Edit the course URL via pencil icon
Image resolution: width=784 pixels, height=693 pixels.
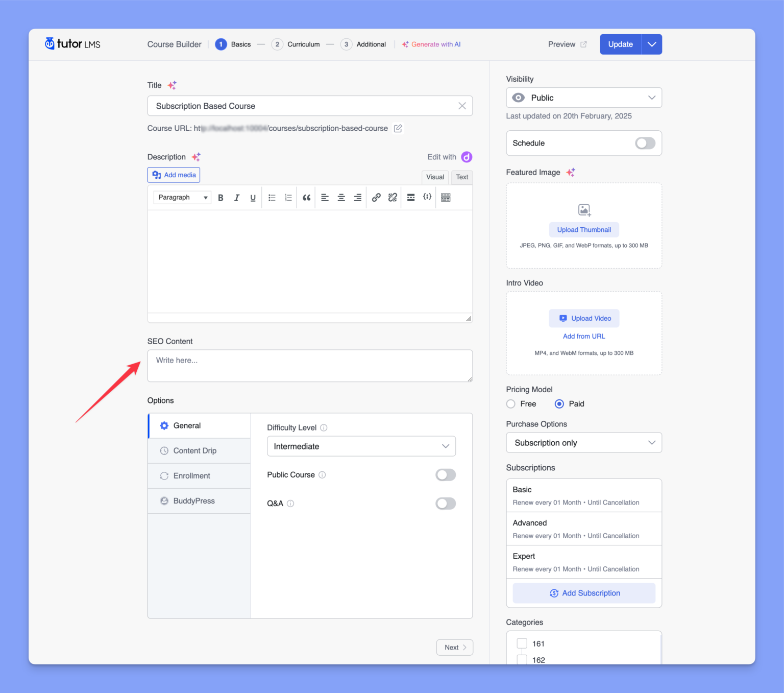click(x=398, y=128)
